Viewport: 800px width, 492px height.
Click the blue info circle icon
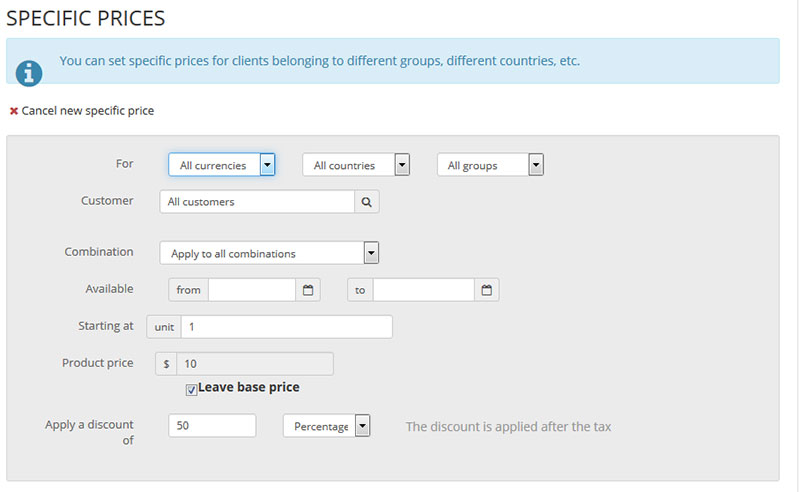point(30,73)
